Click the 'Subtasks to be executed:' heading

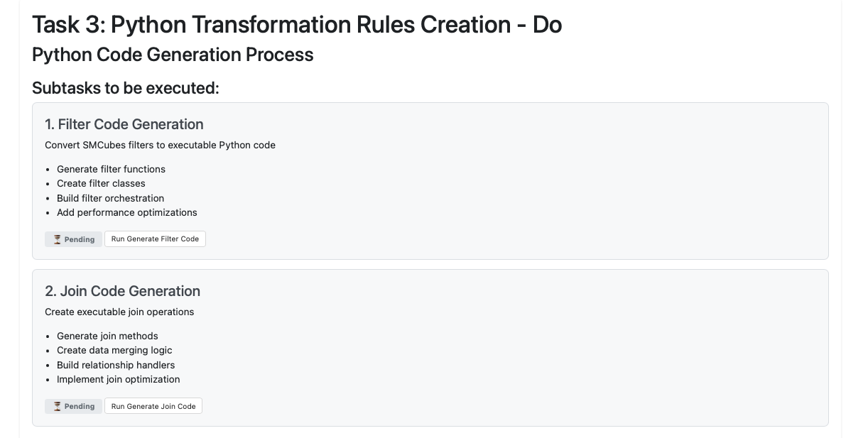tap(126, 88)
